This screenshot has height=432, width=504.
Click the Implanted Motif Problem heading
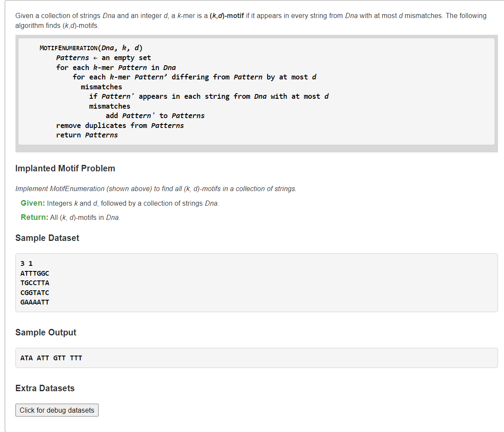[65, 168]
